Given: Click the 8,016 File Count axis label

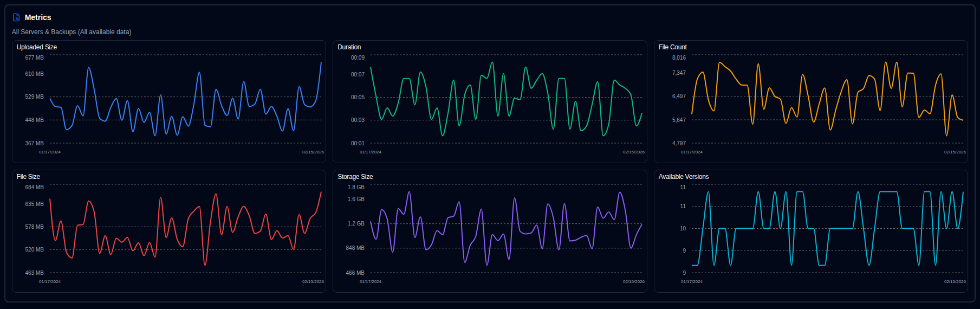Looking at the screenshot, I should coord(679,57).
